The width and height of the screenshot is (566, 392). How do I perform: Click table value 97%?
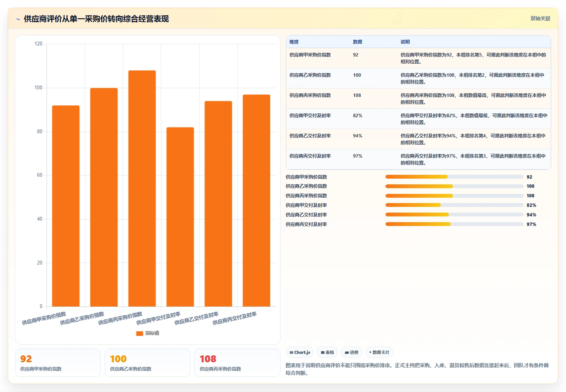click(x=358, y=156)
